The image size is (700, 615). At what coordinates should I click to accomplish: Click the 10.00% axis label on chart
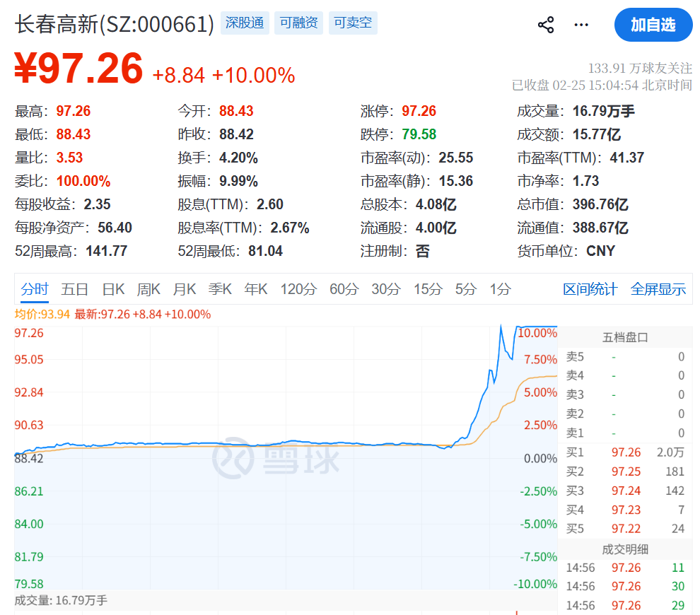[x=537, y=333]
